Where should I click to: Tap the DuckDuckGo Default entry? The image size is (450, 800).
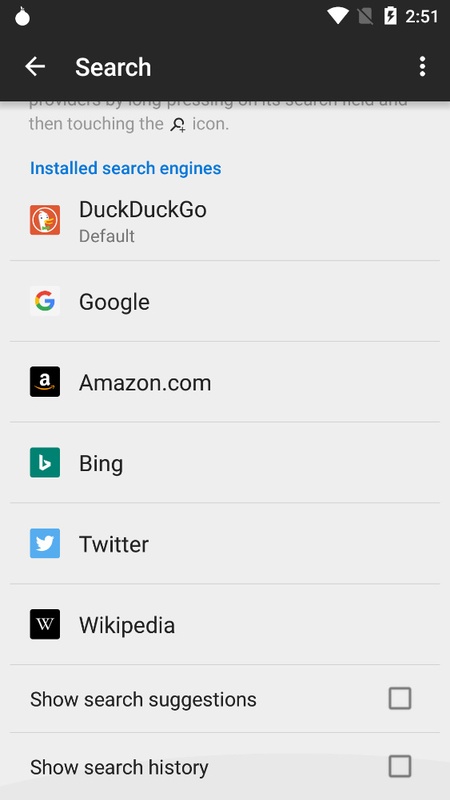tap(225, 221)
